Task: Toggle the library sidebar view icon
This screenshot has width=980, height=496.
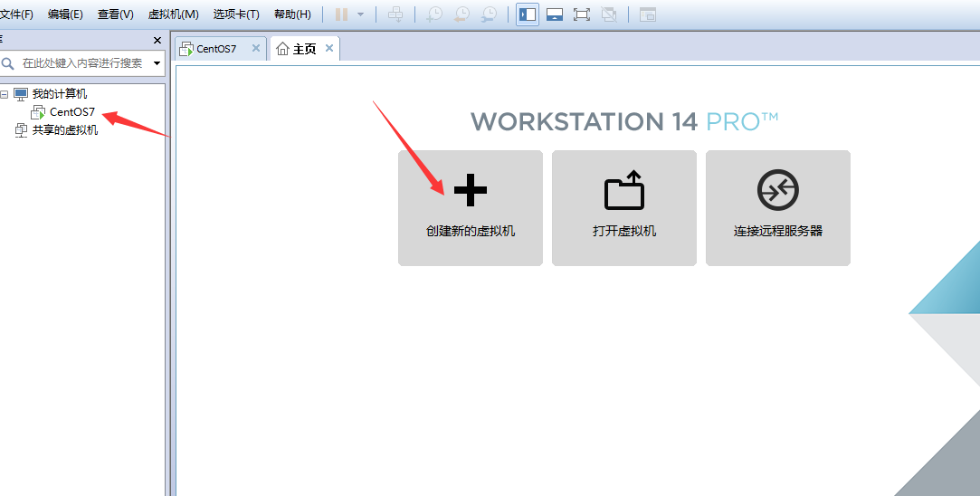Action: (x=528, y=14)
